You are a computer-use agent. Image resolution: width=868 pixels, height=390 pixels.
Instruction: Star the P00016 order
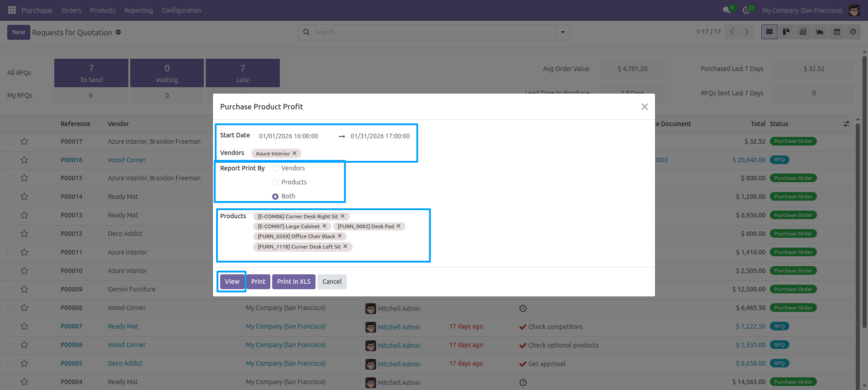24,160
